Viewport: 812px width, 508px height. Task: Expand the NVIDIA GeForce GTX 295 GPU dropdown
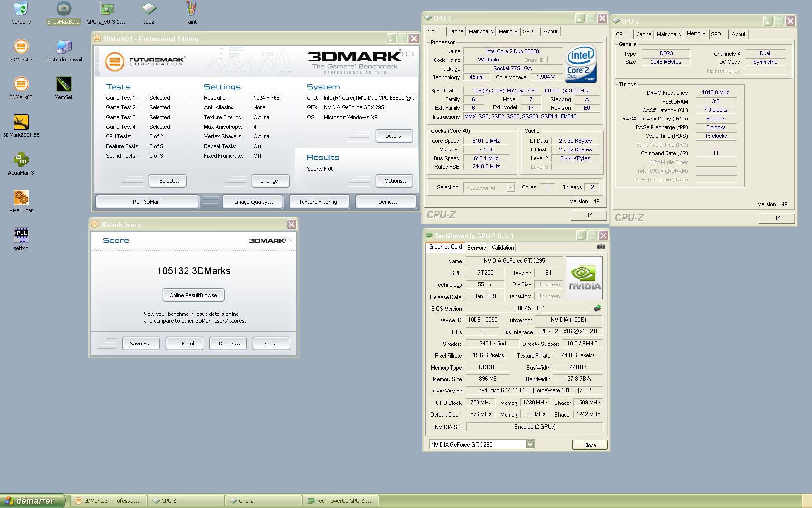[x=530, y=445]
